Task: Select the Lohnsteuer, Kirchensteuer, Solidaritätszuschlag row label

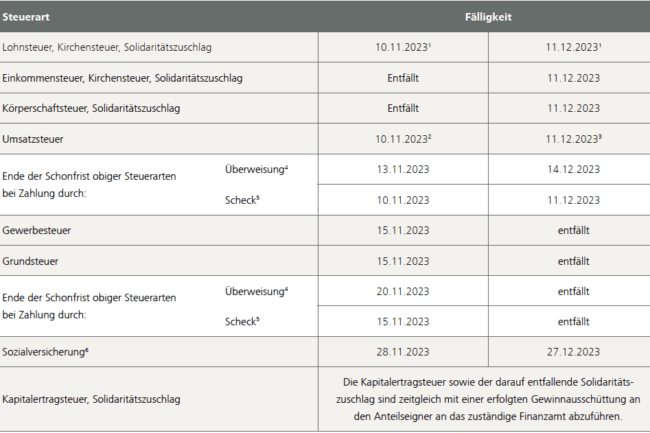Action: (x=107, y=47)
